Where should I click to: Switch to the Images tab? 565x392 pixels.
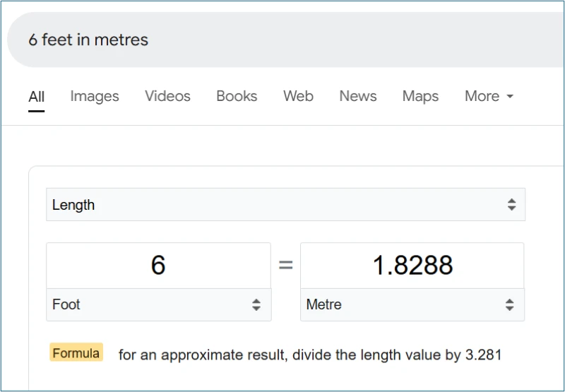coord(95,96)
